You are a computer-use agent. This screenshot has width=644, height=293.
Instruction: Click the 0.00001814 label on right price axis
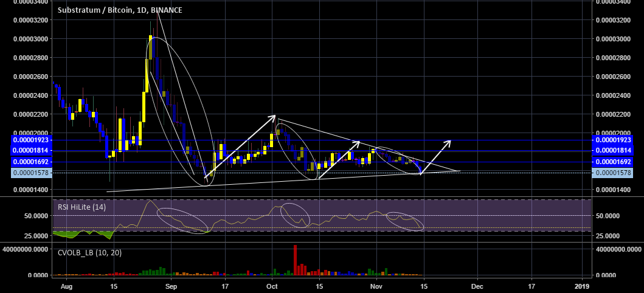click(612, 151)
